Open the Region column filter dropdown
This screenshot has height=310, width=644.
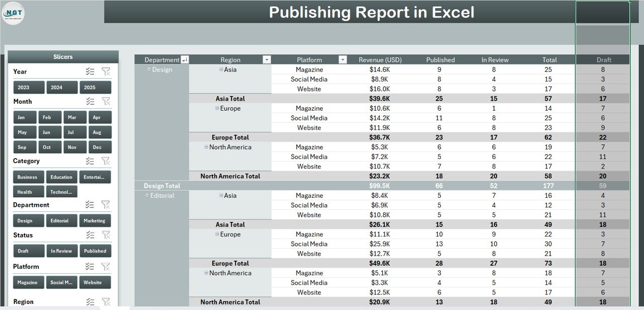click(x=267, y=59)
